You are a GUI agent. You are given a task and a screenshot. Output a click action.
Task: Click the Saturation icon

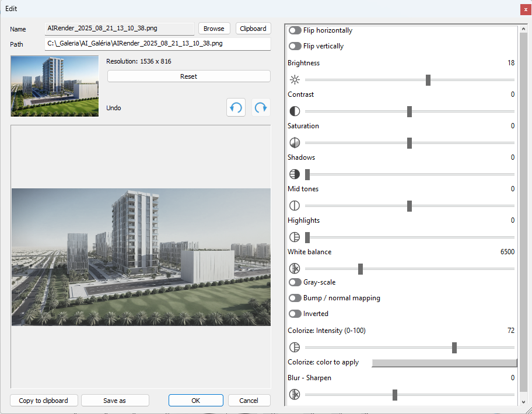click(x=295, y=143)
